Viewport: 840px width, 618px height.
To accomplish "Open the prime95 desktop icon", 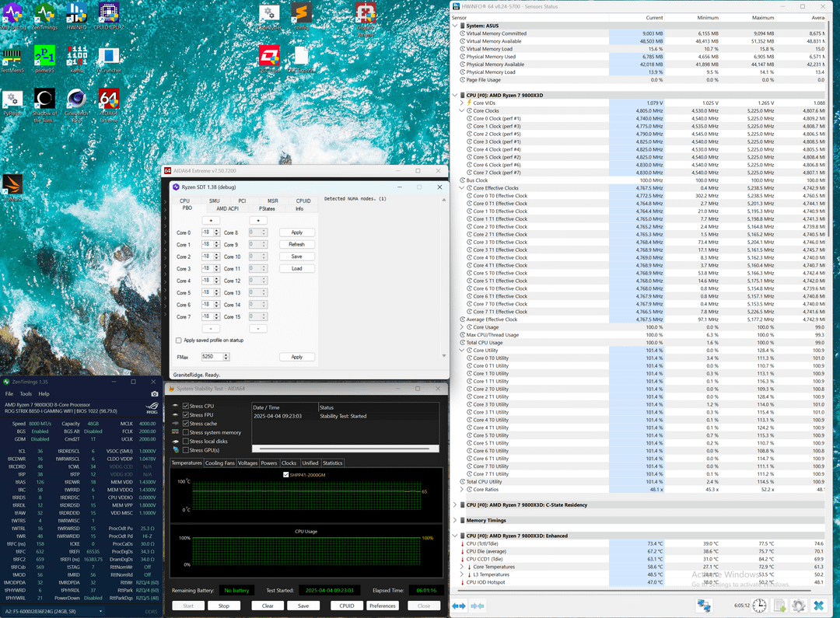I will pyautogui.click(x=44, y=59).
